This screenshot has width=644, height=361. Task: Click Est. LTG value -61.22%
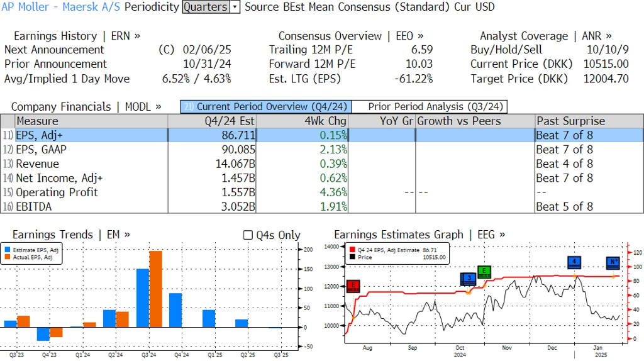click(414, 79)
